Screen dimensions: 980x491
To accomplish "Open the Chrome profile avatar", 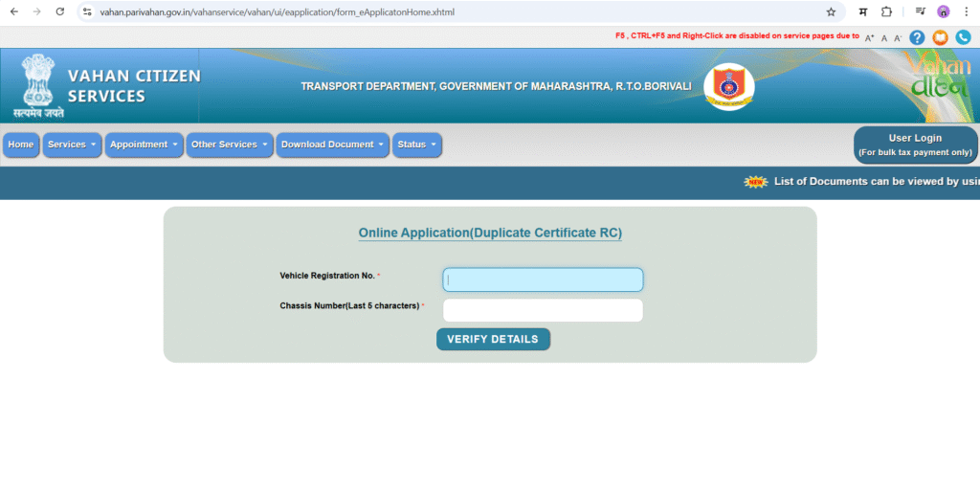I will (943, 11).
